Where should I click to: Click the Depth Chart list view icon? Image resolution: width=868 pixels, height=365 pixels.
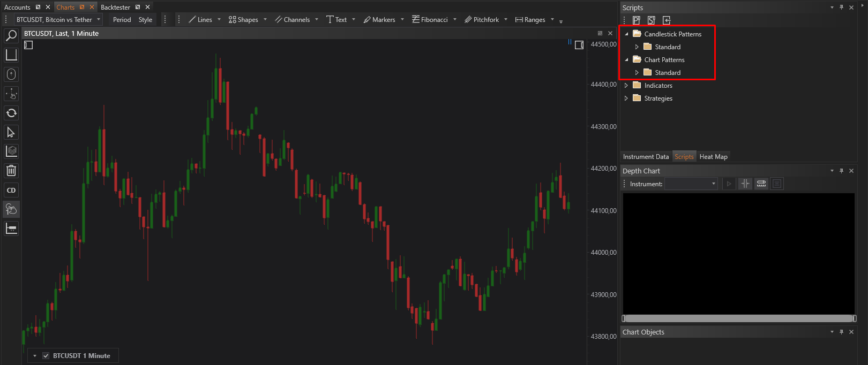tap(777, 184)
